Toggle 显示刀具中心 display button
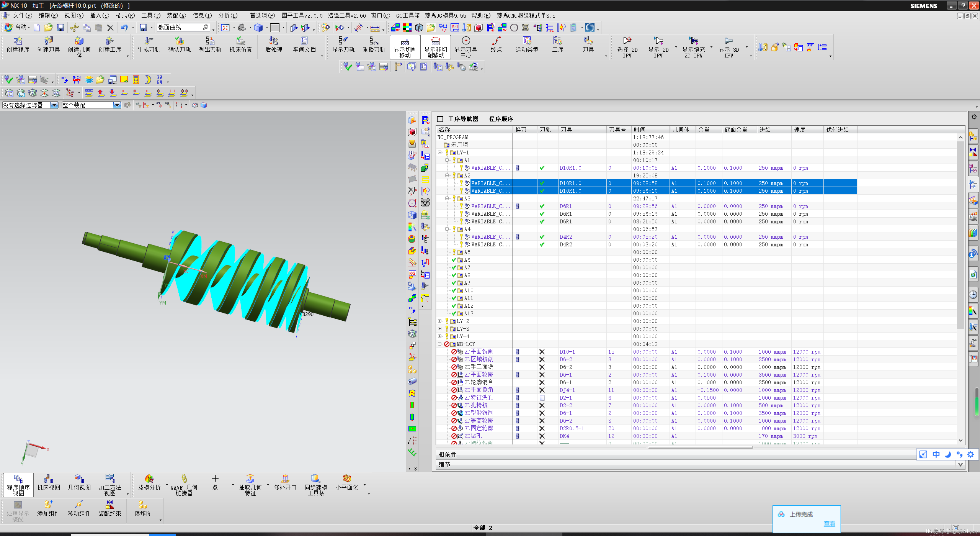 click(466, 47)
